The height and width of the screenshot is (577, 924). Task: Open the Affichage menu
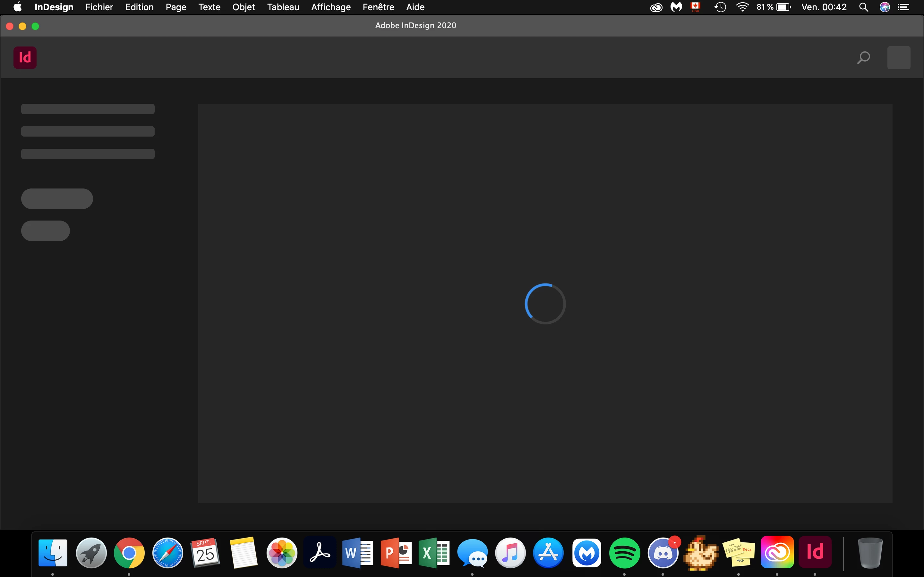331,7
